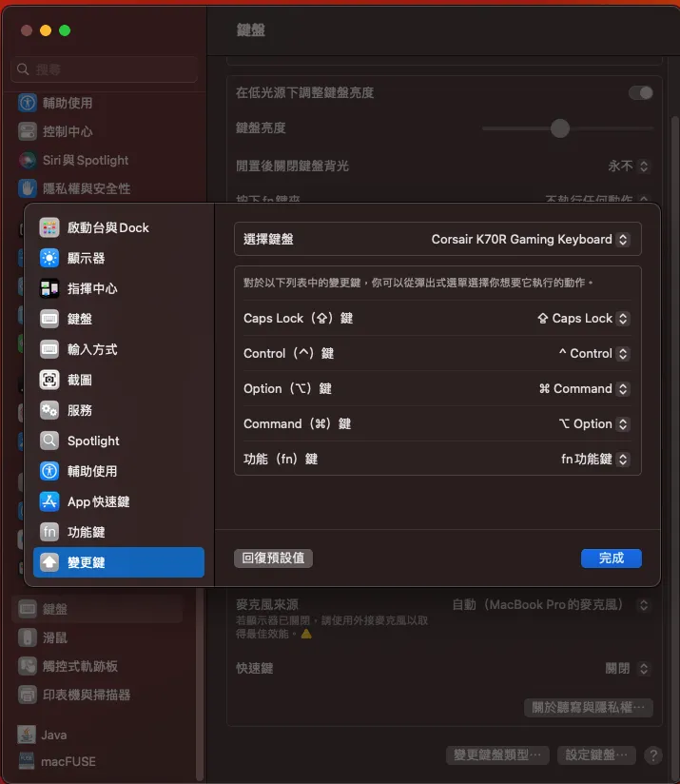Select the 顯示器 display icon
Viewport: 680px width, 784px height.
click(x=49, y=259)
